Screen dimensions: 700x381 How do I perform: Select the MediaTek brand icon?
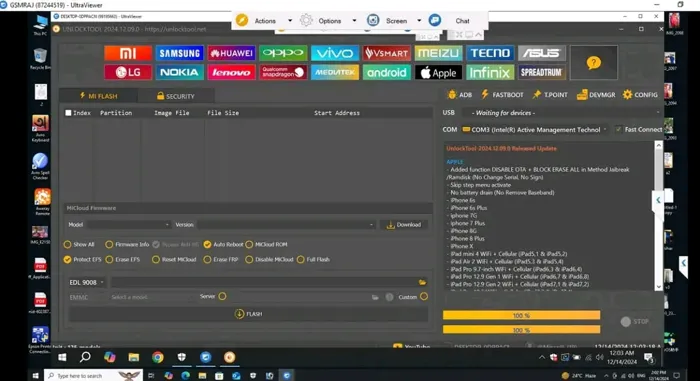coord(335,72)
